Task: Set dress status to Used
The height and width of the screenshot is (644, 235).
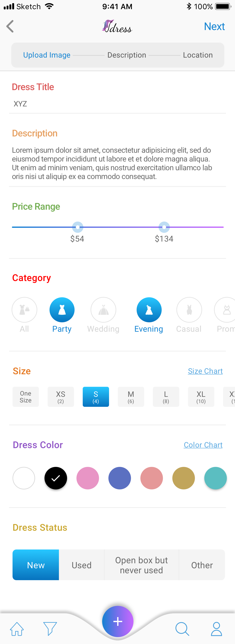Action: (x=82, y=565)
